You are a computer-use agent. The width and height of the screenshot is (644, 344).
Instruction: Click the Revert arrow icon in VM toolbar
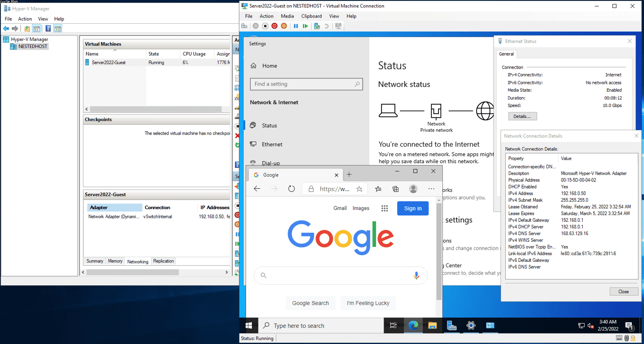tap(327, 26)
